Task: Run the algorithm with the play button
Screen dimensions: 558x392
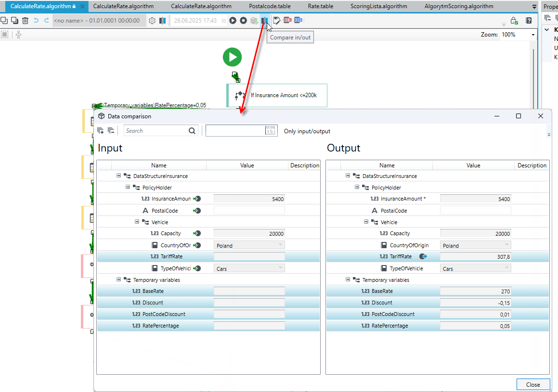Action: (233, 21)
